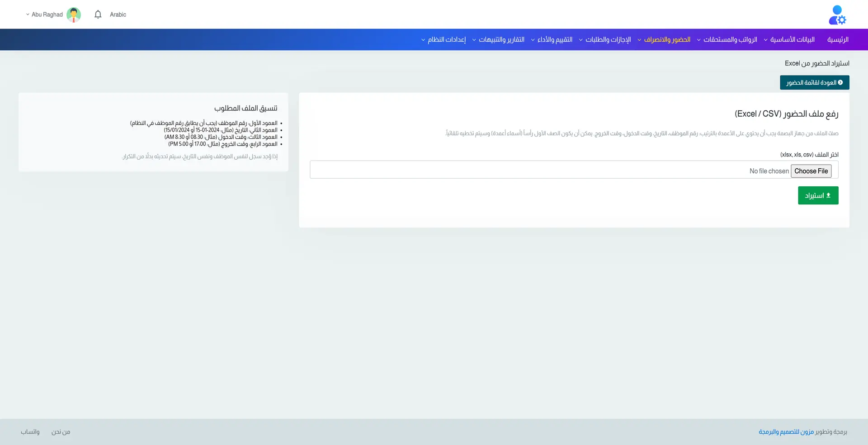The height and width of the screenshot is (445, 868).
Task: Click the green استيراد import button
Action: [x=818, y=196]
